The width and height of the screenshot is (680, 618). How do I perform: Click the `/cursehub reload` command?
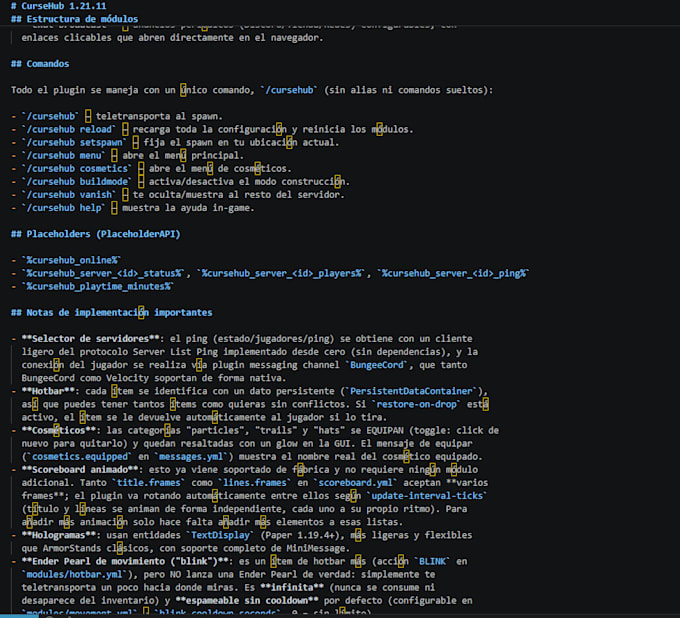(69, 129)
